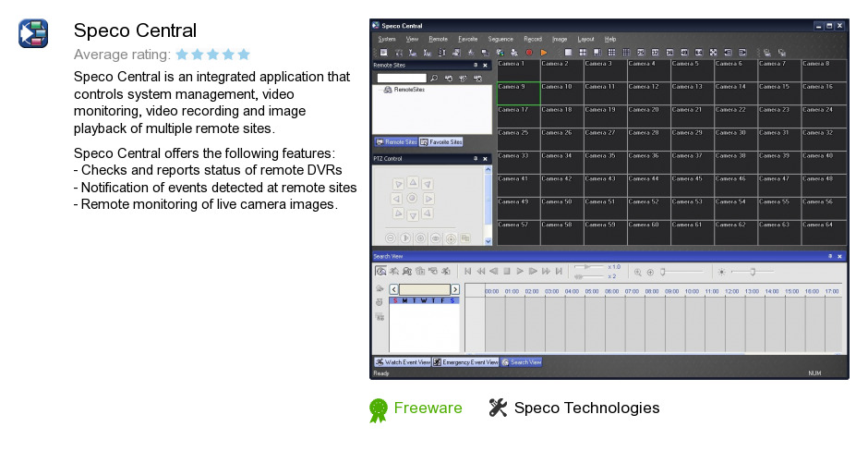This screenshot has width=868, height=451.
Task: Open the Sequence menu
Action: click(500, 40)
